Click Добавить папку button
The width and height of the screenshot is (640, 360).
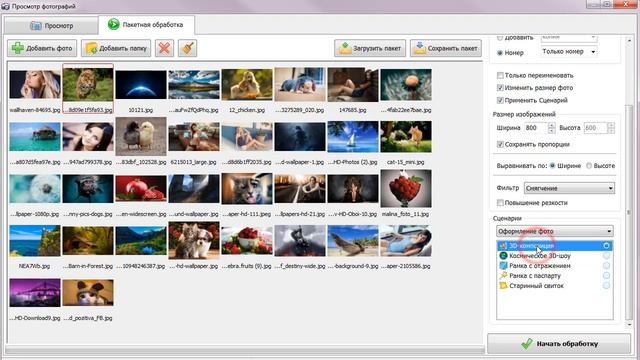[116, 48]
